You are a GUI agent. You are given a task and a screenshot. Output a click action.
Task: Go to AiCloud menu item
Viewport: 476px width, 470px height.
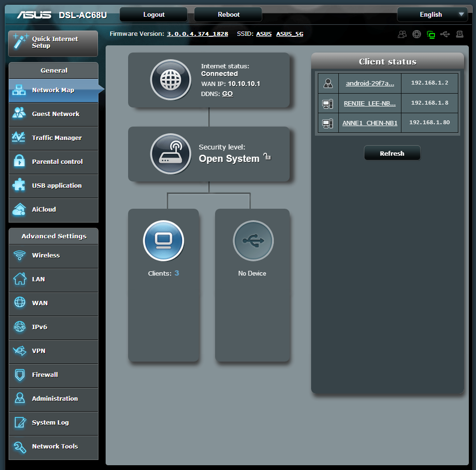click(54, 210)
